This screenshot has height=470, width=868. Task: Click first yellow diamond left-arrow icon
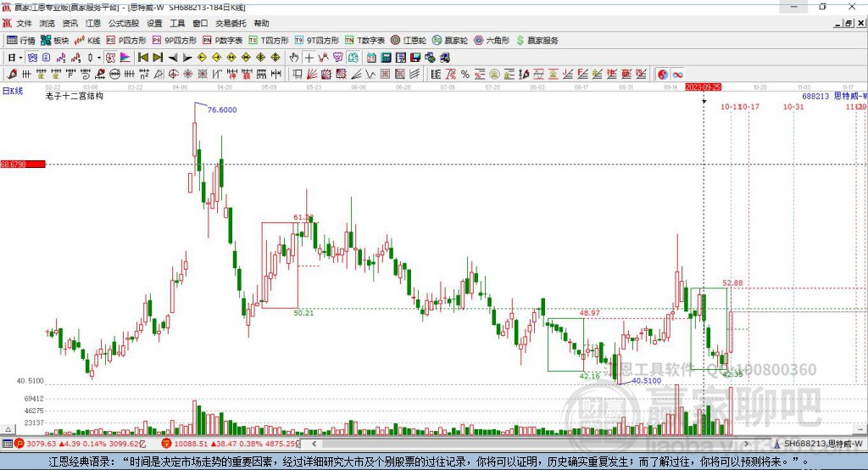tap(202, 57)
